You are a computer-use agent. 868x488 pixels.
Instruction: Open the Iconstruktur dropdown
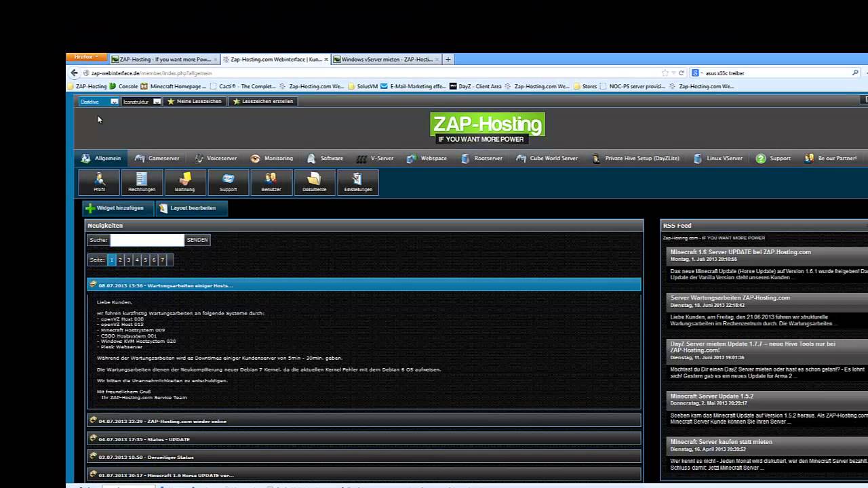click(142, 102)
